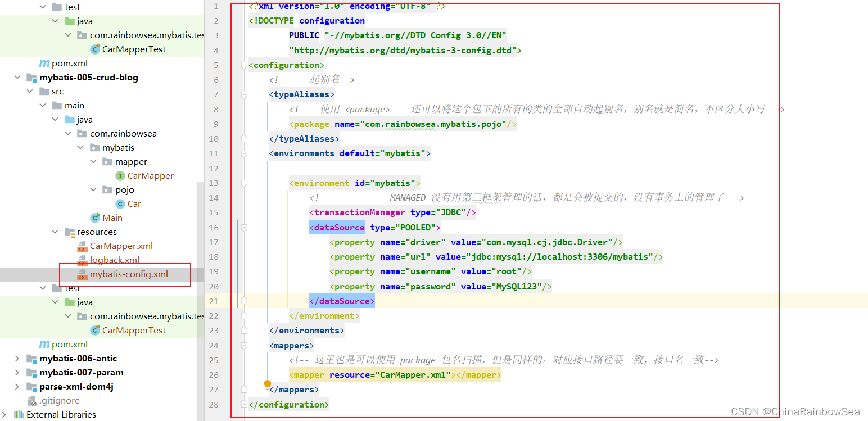Collapse the pojo package node

point(93,190)
